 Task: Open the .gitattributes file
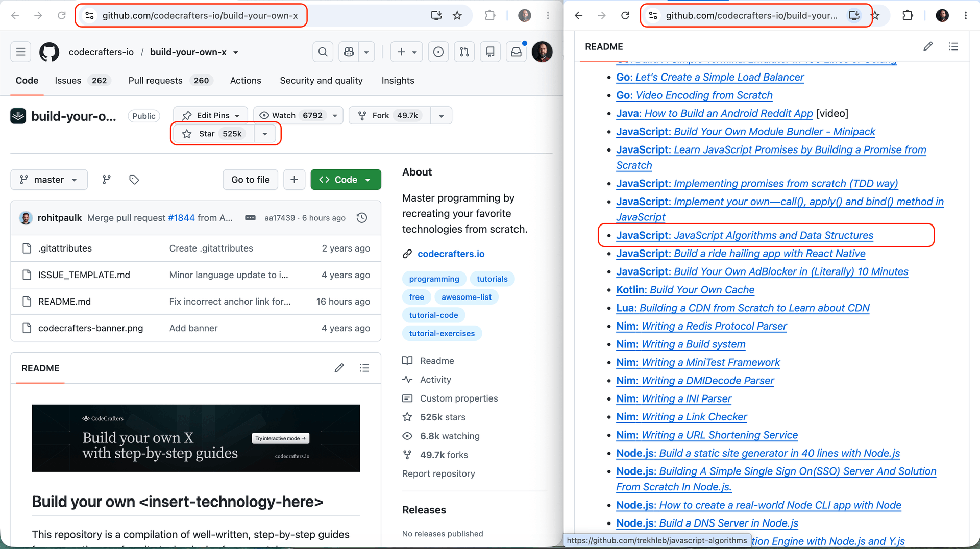coord(65,248)
